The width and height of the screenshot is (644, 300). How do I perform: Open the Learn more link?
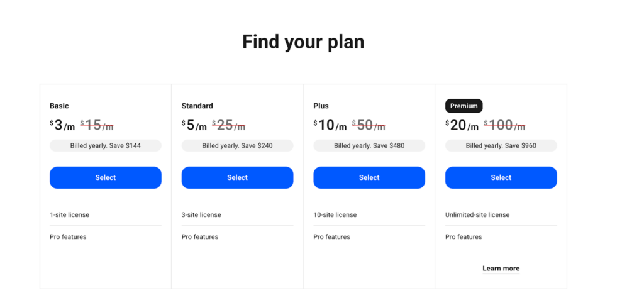[x=501, y=269]
